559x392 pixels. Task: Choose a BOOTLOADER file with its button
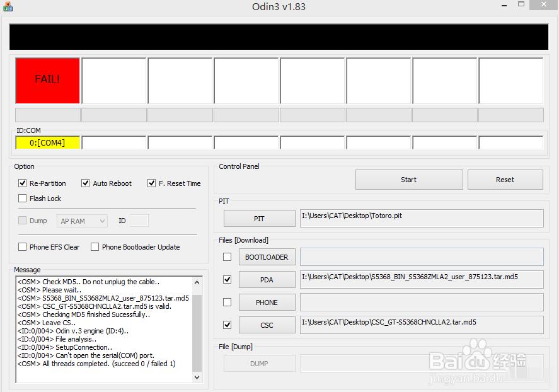(x=267, y=257)
